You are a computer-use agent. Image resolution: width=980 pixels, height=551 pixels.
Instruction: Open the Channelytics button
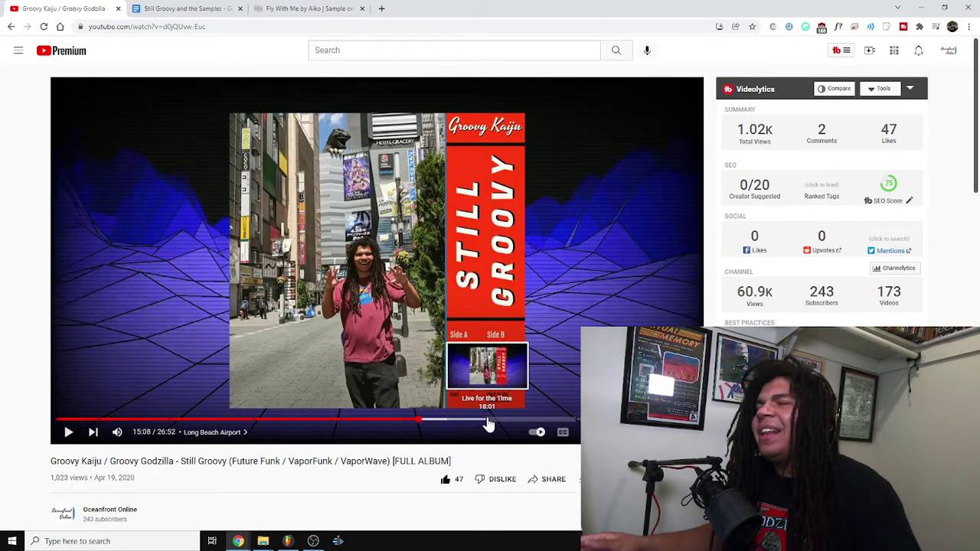(894, 268)
